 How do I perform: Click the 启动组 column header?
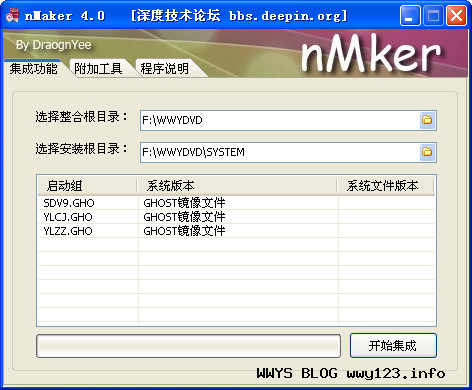[87, 186]
